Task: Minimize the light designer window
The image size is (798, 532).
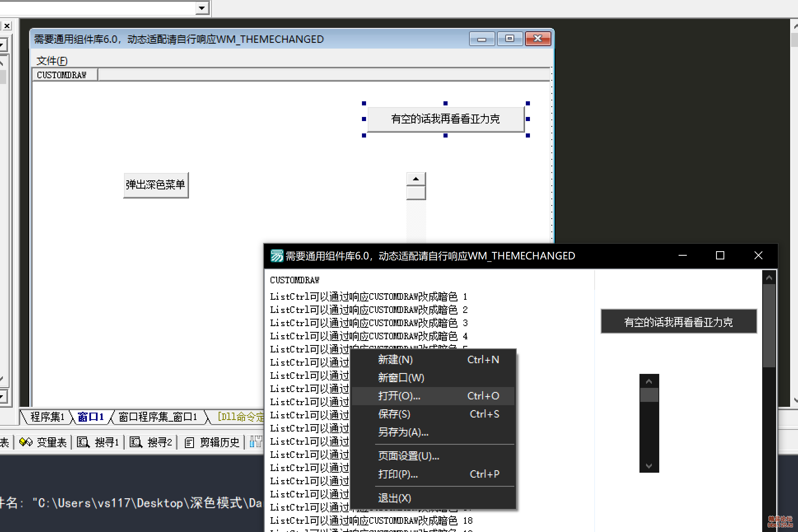Action: 482,39
